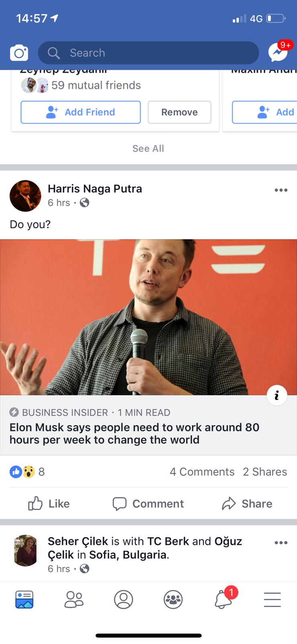Open the Elon Musk article image

pyautogui.click(x=148, y=317)
